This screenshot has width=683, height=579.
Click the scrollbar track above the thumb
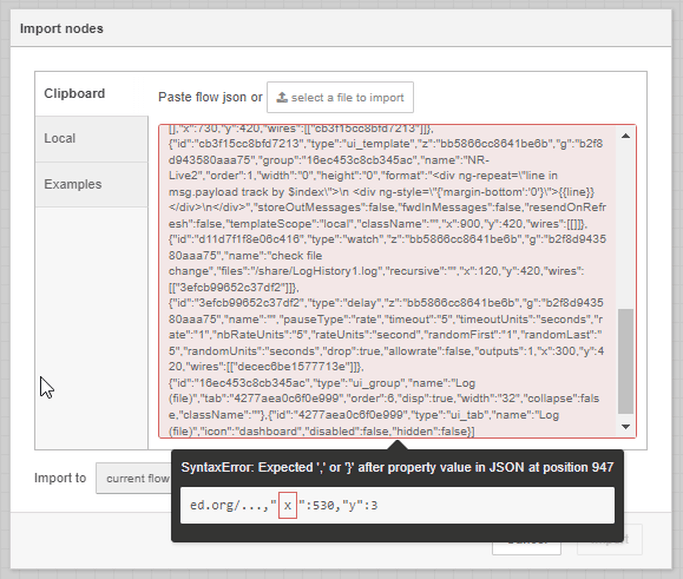click(x=626, y=220)
